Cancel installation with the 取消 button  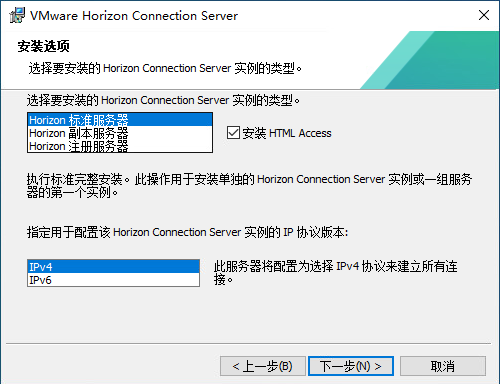[x=443, y=366]
